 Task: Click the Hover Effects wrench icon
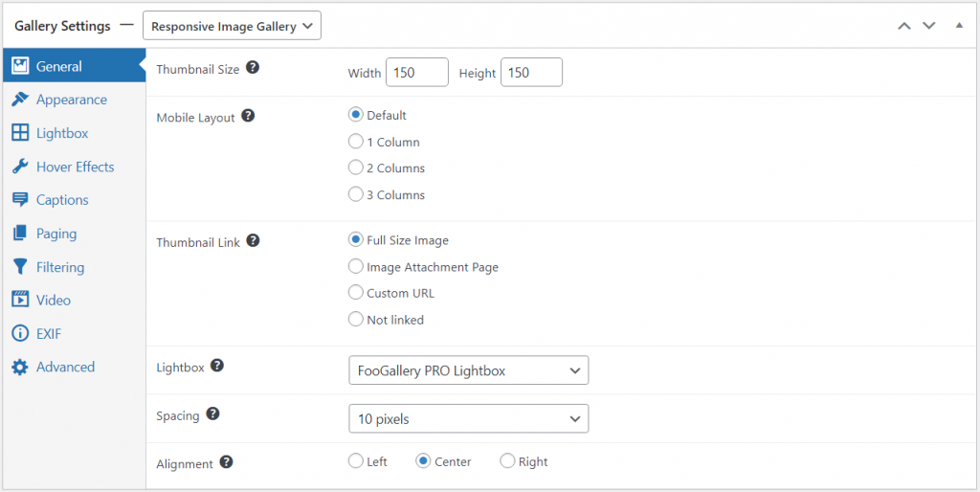coord(21,167)
